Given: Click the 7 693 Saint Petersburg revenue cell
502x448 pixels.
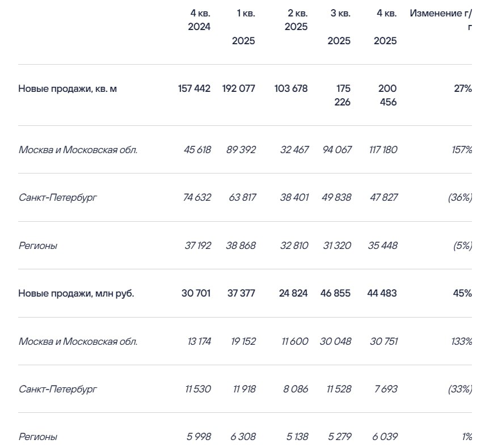Looking at the screenshot, I should point(386,389).
